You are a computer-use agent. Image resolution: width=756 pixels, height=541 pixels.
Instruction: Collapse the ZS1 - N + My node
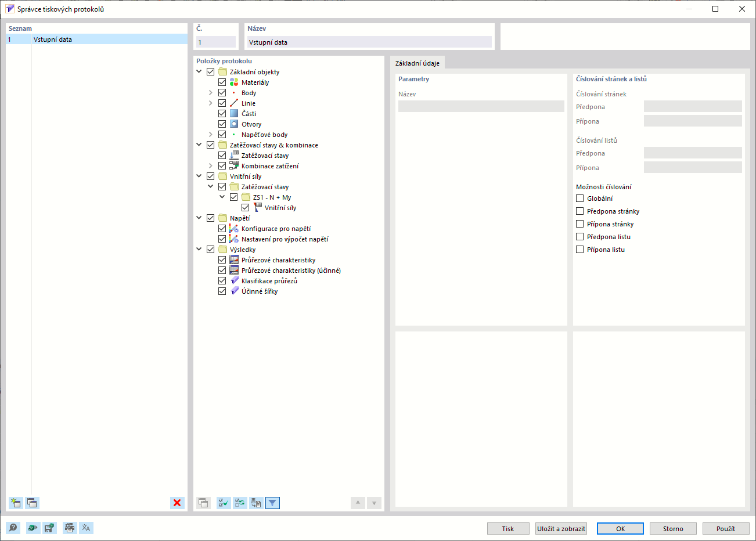222,197
